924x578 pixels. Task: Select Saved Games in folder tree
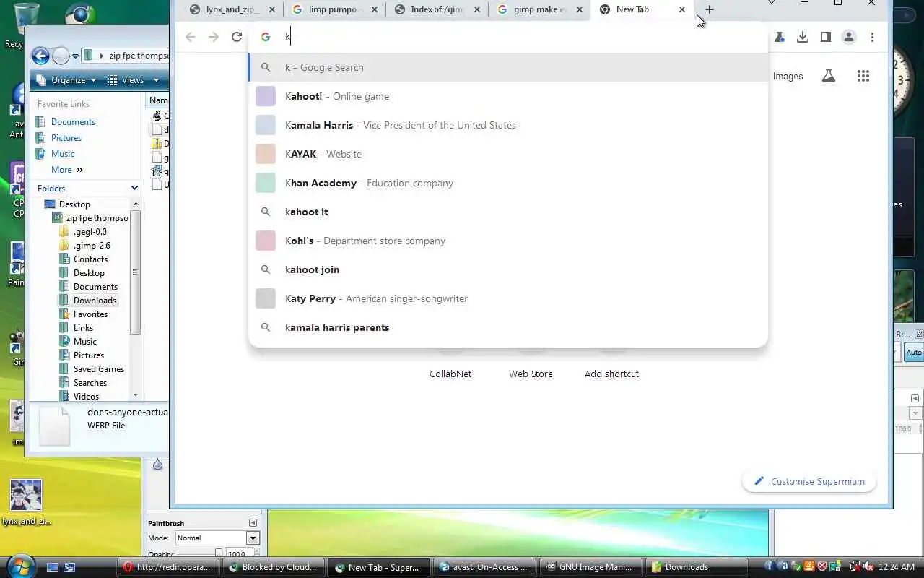pos(99,369)
